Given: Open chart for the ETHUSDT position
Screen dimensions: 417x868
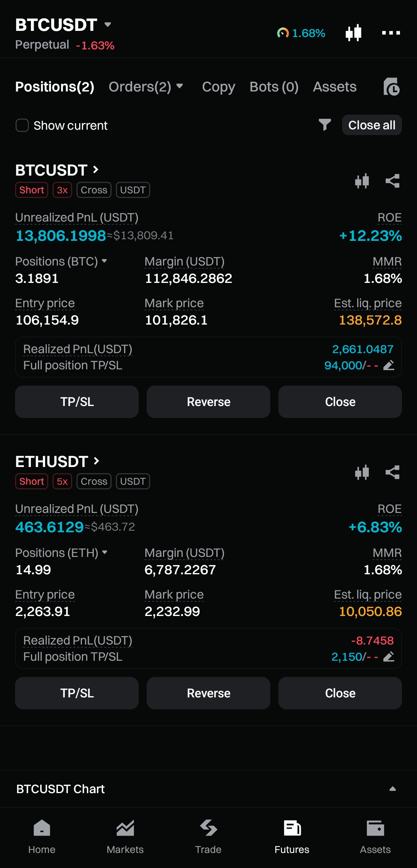Looking at the screenshot, I should pyautogui.click(x=362, y=472).
